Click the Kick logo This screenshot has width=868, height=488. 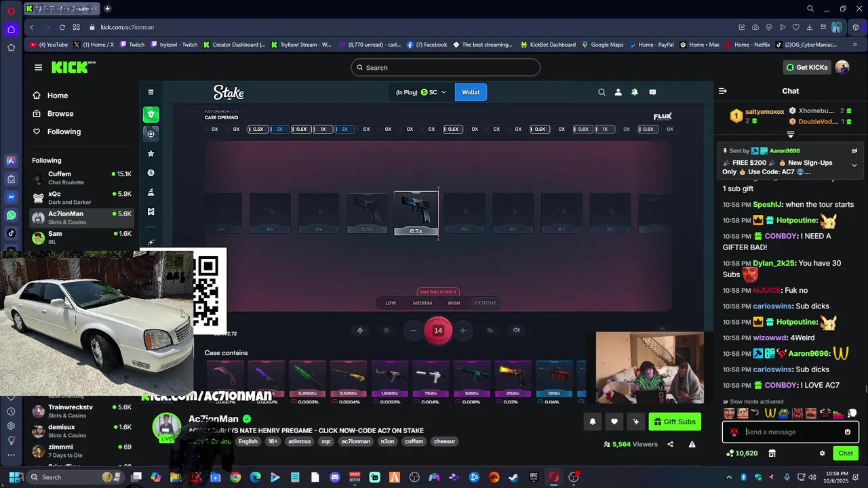[73, 67]
